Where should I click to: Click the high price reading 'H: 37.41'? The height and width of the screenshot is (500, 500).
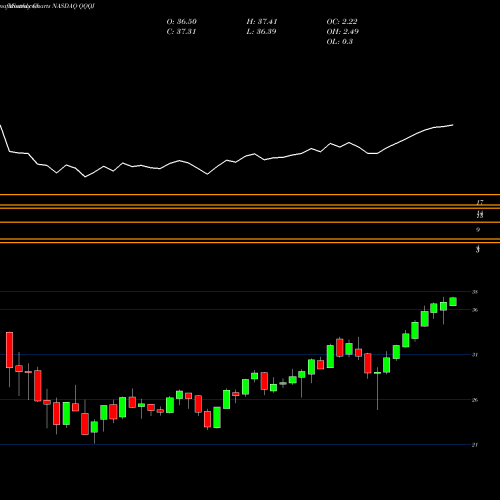click(x=262, y=22)
